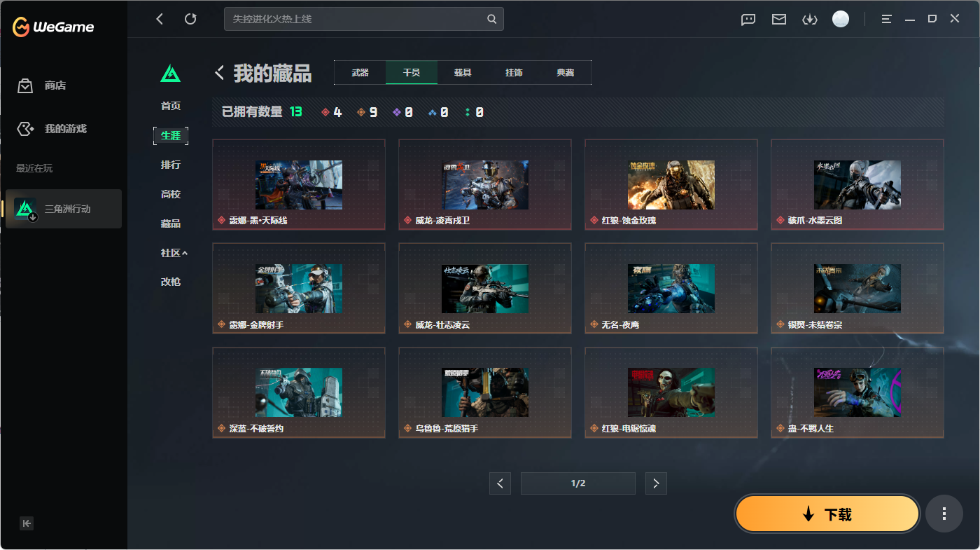980x550 pixels.
Task: Expand the 社区 menu
Action: pyautogui.click(x=174, y=253)
